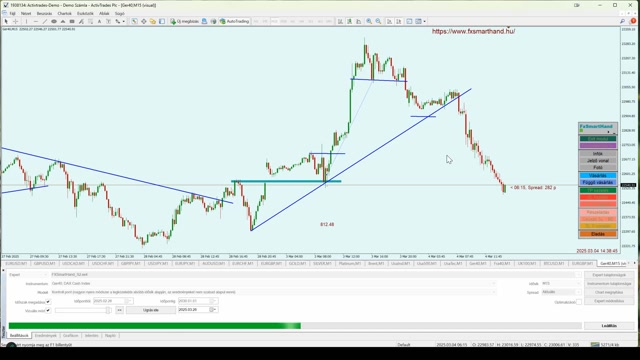Choose the text label tool

coord(99,21)
